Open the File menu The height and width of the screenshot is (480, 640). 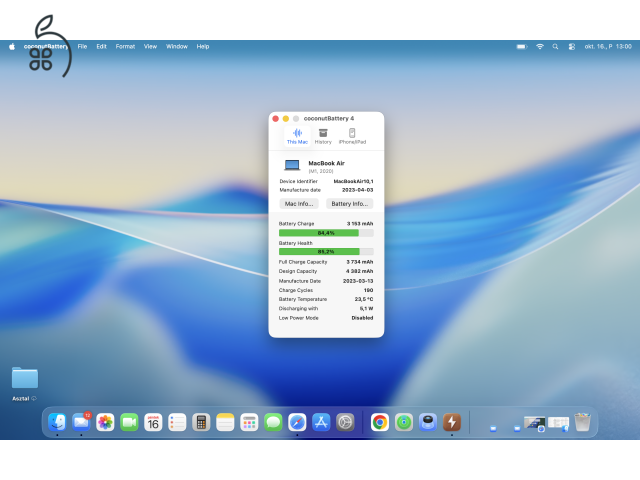click(x=82, y=47)
